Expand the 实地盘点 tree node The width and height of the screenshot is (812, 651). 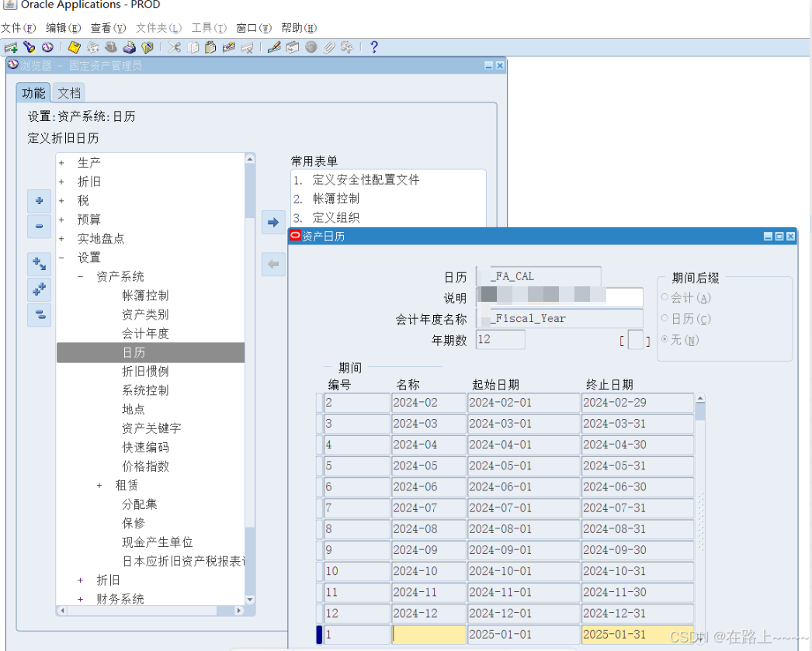(61, 239)
